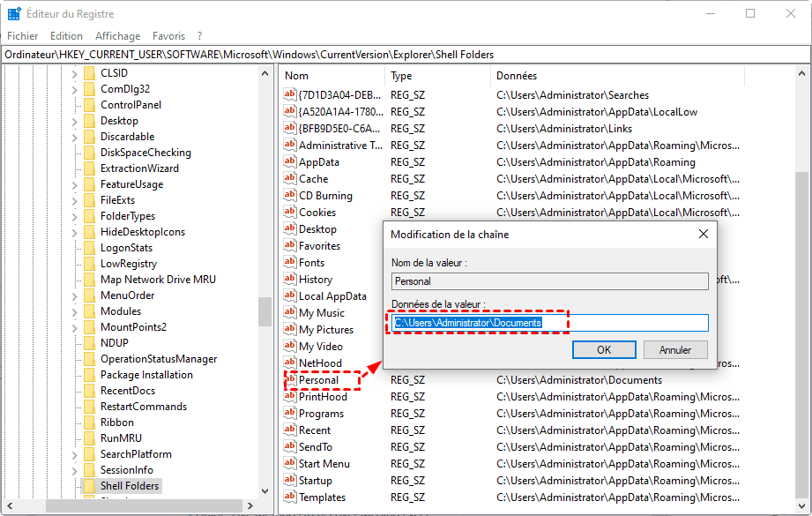
Task: Expand the CLSID tree node
Action: pyautogui.click(x=75, y=74)
